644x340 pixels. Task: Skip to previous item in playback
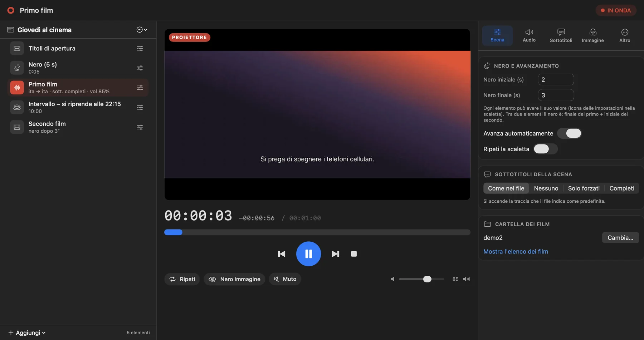[x=282, y=254]
